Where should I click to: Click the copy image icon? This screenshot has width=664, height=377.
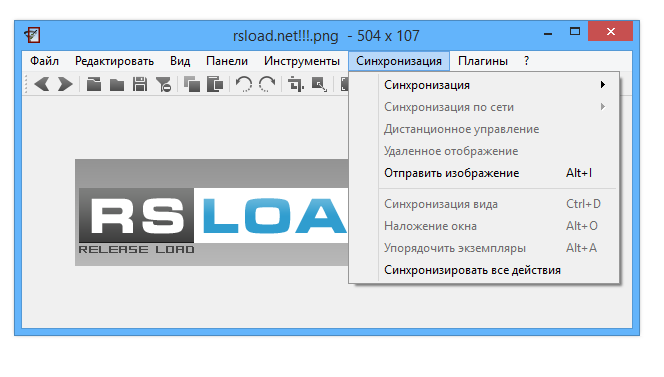[192, 84]
